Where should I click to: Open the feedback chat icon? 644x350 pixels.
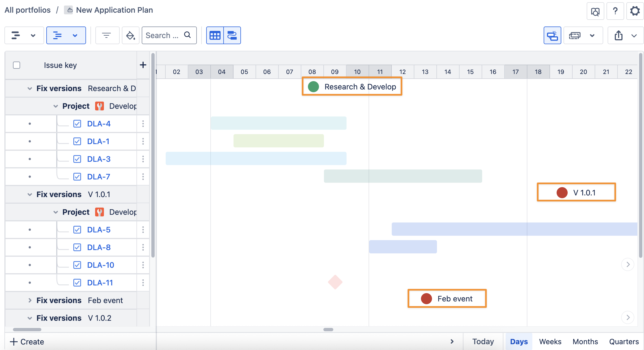coord(595,11)
